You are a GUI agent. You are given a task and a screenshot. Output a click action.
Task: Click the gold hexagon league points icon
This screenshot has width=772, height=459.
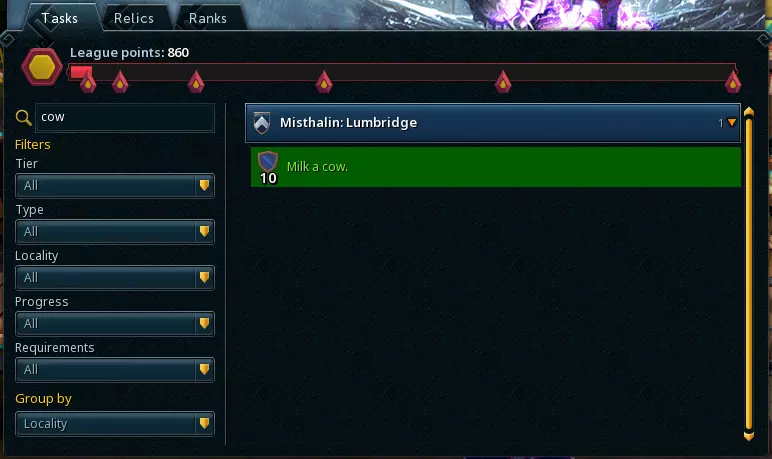click(x=42, y=67)
